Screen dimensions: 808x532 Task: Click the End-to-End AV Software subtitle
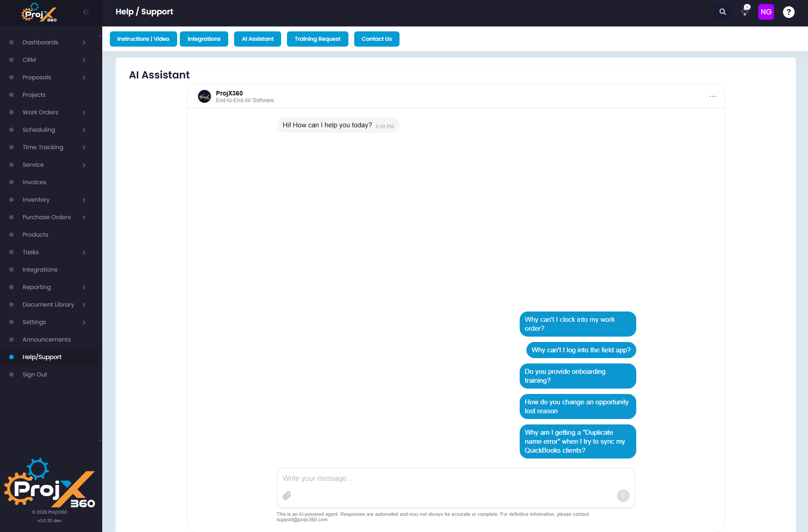click(245, 100)
